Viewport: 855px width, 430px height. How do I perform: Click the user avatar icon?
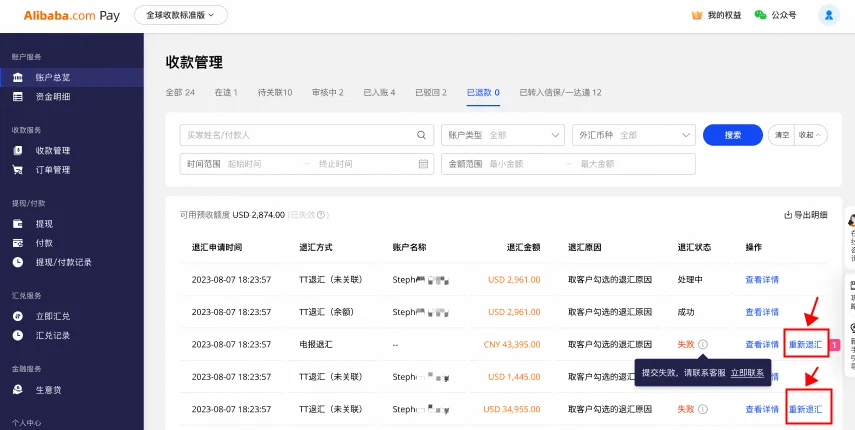(828, 15)
